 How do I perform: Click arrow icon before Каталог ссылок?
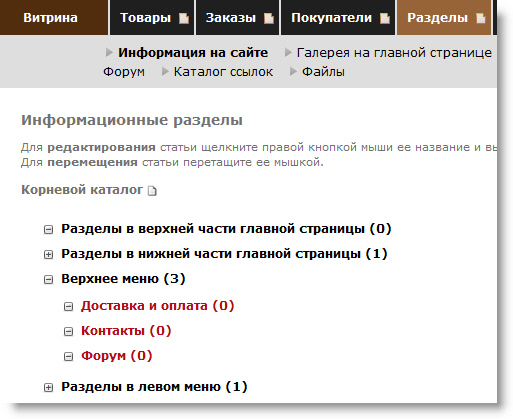pyautogui.click(x=165, y=71)
